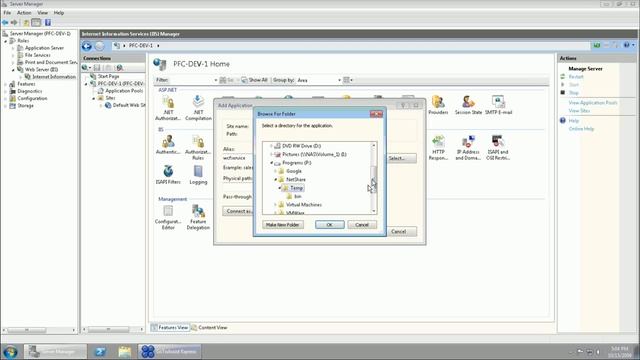Click Server Manager toolbar forward arrow
Screen dimensions: 640x360
14,22
